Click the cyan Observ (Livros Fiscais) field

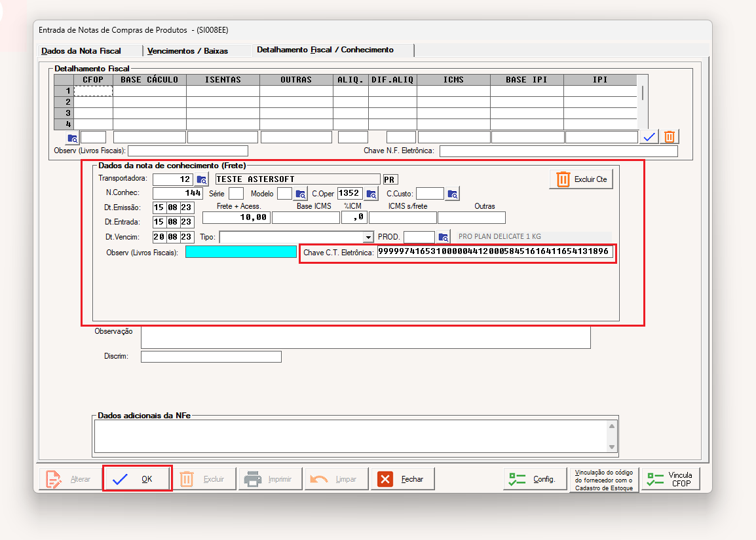point(241,252)
